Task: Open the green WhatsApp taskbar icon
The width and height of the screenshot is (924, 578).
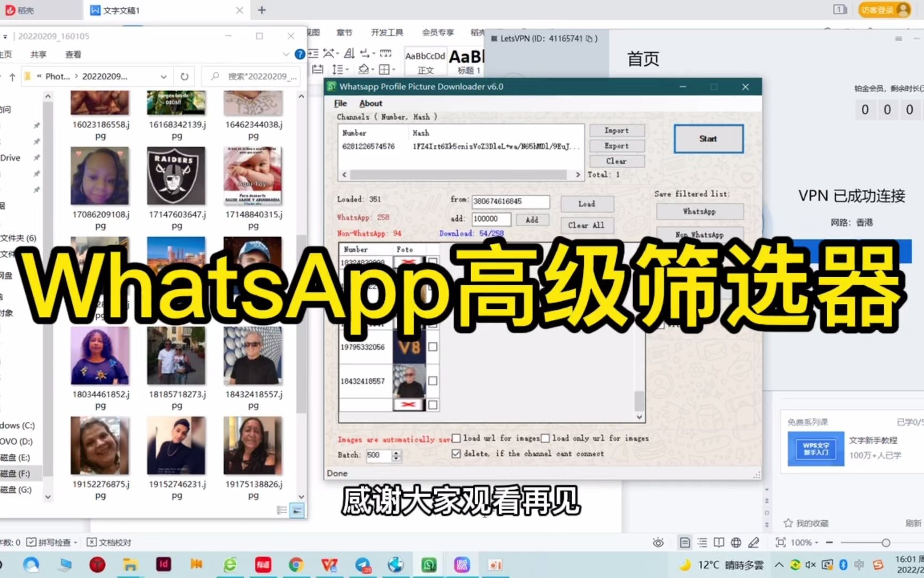Action: tap(429, 565)
